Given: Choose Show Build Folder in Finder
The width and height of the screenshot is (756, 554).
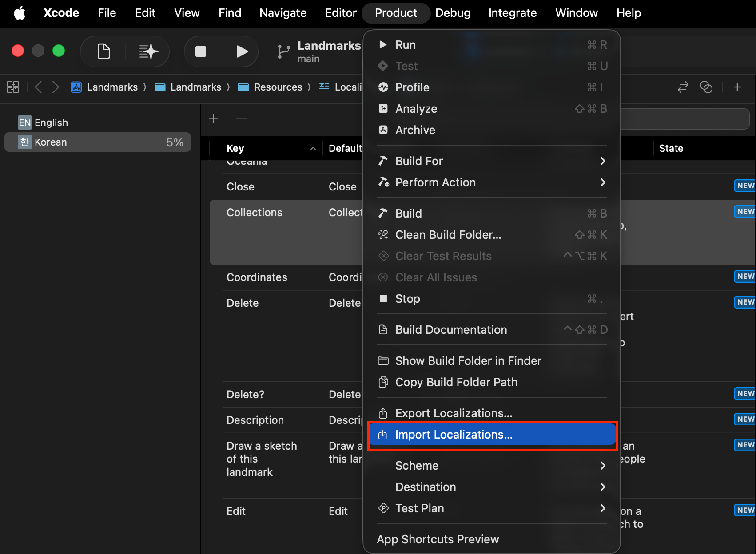Looking at the screenshot, I should pos(492,361).
